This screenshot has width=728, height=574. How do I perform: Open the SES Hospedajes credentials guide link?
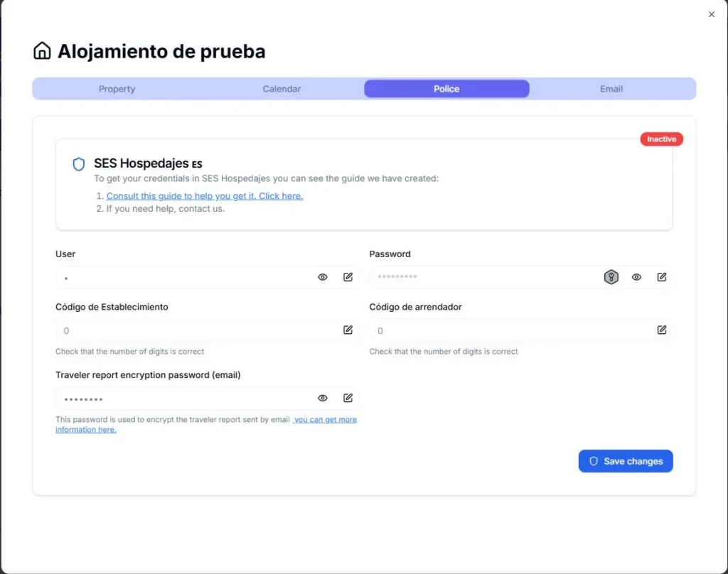coord(205,195)
